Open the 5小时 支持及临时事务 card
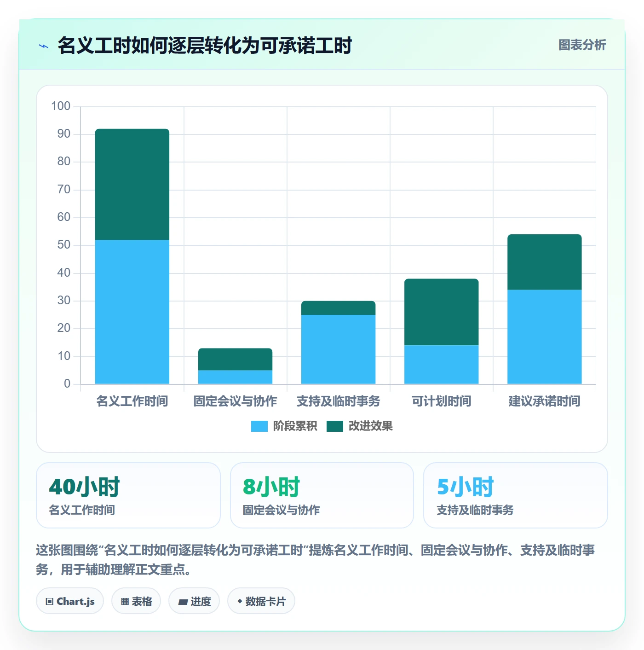This screenshot has width=644, height=650. pyautogui.click(x=516, y=495)
